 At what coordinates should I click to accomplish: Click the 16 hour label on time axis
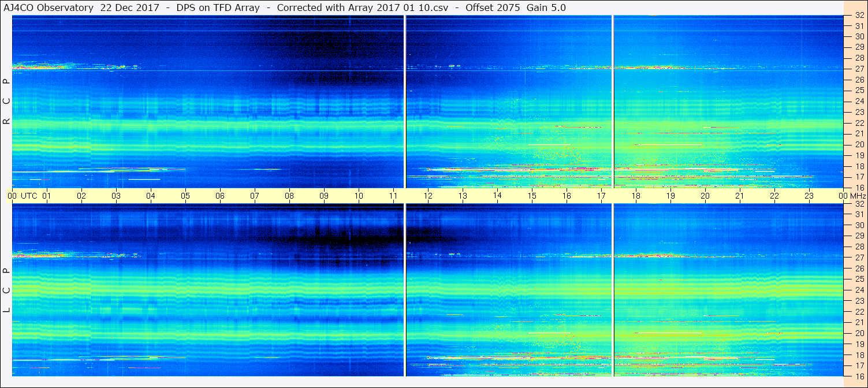tap(567, 196)
